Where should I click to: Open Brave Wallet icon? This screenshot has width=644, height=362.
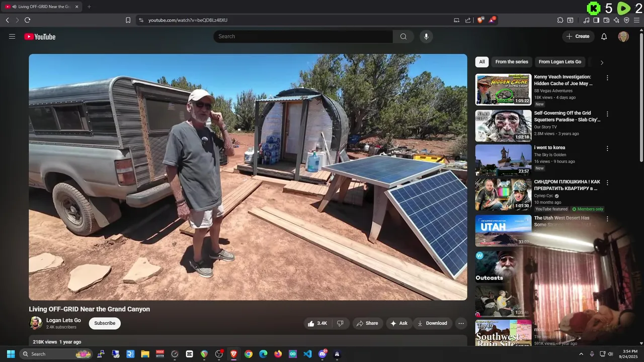click(x=606, y=20)
